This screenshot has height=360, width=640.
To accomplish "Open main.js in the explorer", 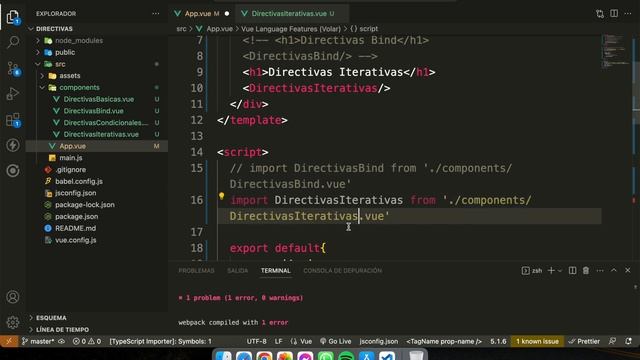I will [x=71, y=158].
